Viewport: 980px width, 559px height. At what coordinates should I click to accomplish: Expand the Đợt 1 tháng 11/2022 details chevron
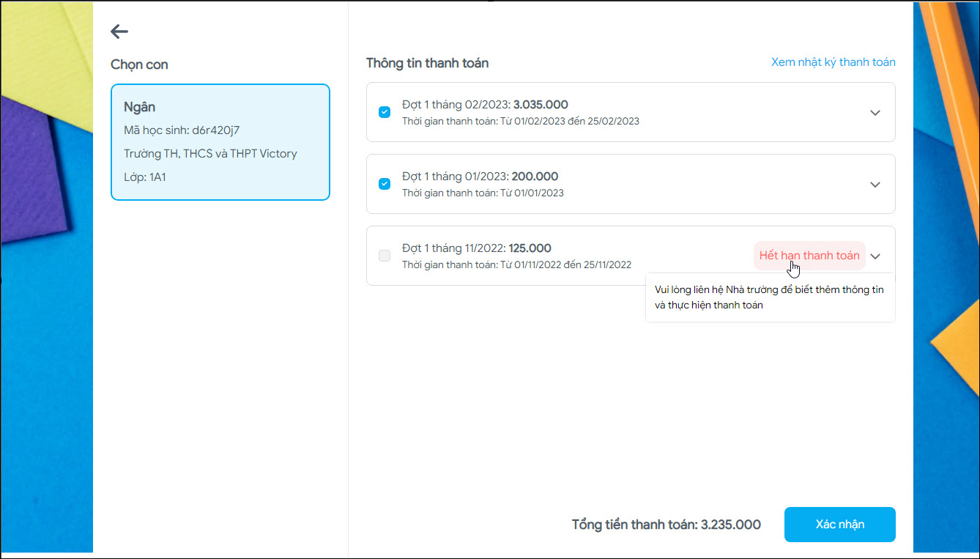(875, 256)
